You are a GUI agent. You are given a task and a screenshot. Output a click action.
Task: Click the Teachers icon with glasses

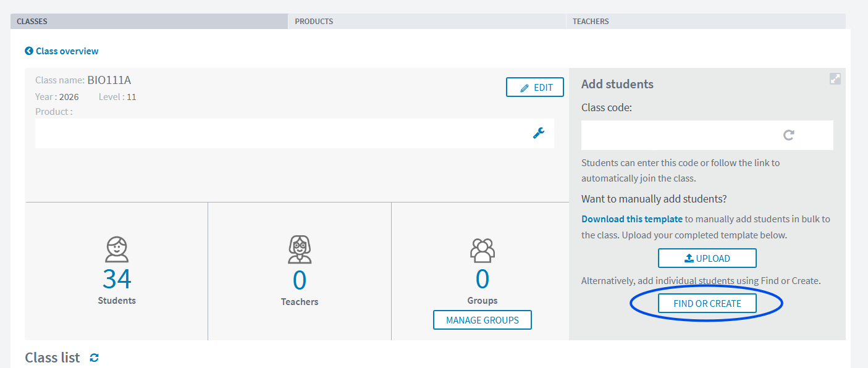300,249
